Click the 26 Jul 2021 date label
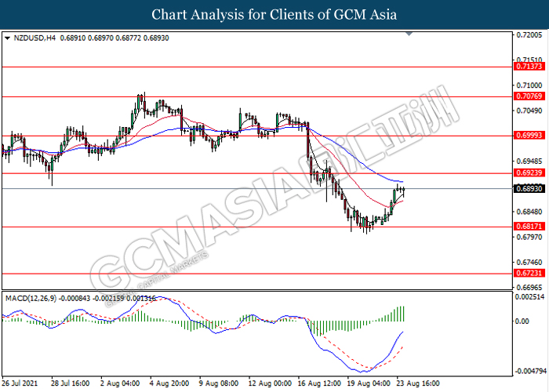This screenshot has width=549, height=392. [x=20, y=383]
